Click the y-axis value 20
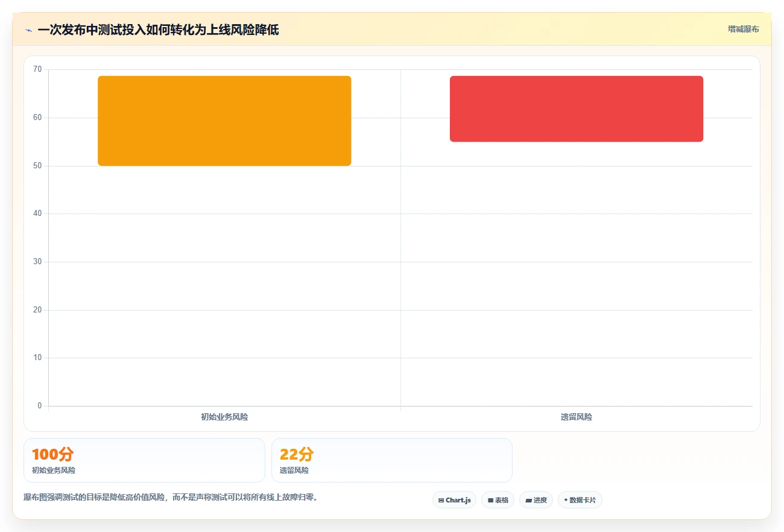 (x=37, y=310)
